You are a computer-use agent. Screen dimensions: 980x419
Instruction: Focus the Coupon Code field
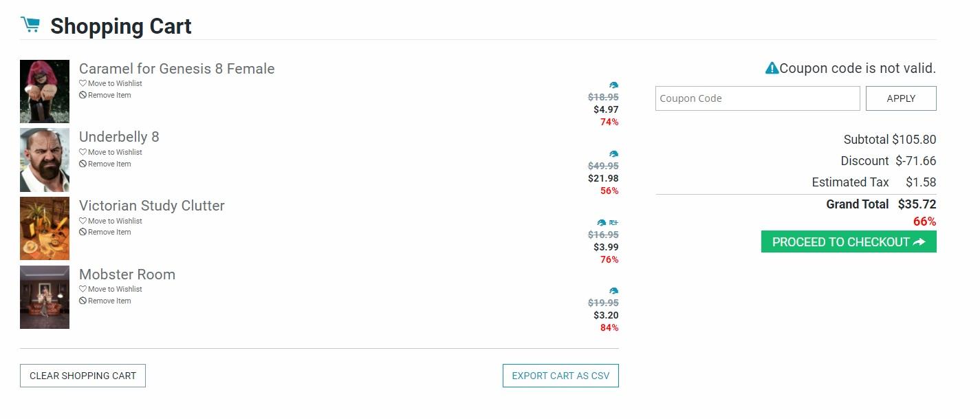757,98
